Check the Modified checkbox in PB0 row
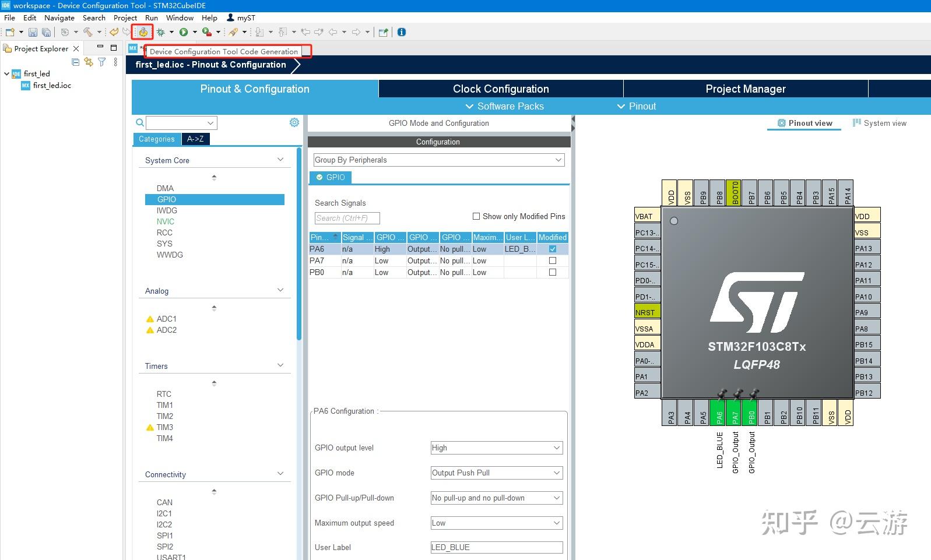 coord(553,272)
